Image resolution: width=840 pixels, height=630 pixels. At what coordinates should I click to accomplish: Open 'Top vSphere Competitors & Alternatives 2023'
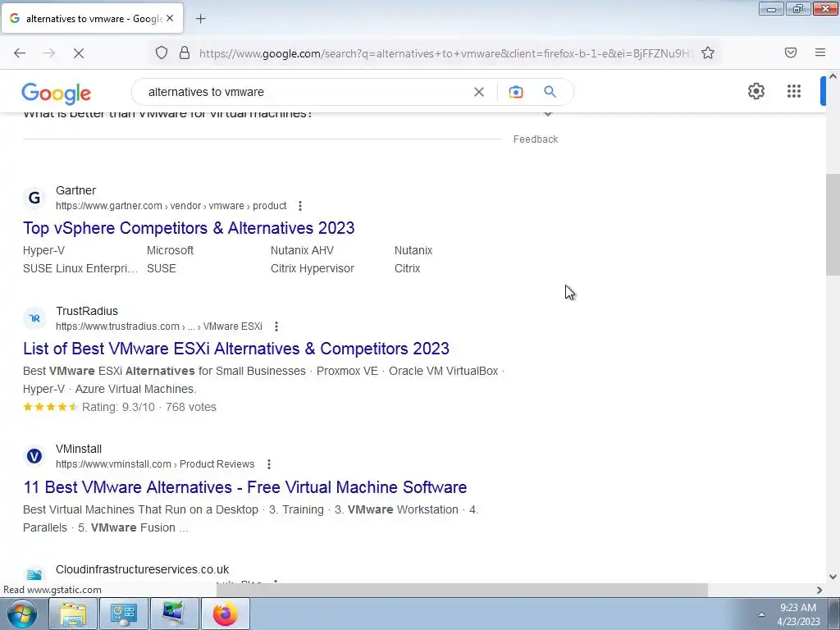tap(189, 228)
